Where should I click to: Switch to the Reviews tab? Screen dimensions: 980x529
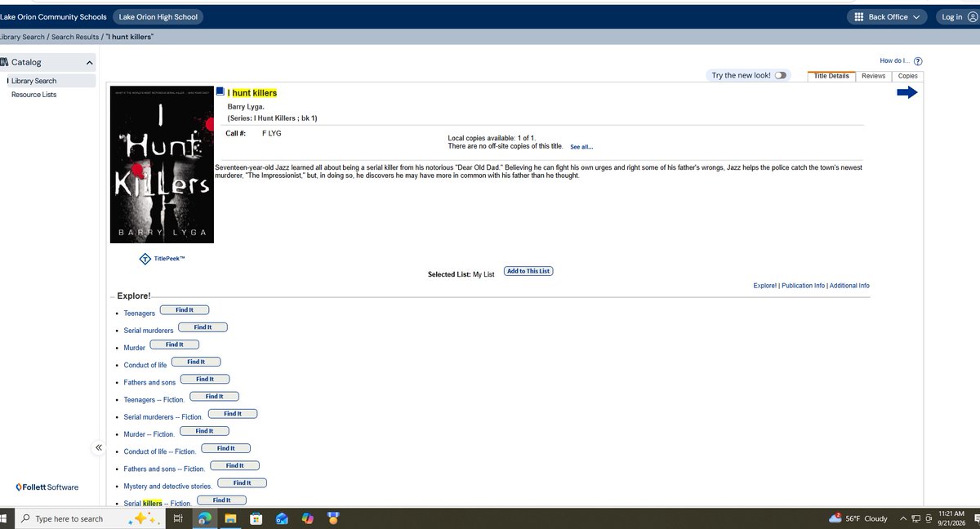pyautogui.click(x=873, y=76)
